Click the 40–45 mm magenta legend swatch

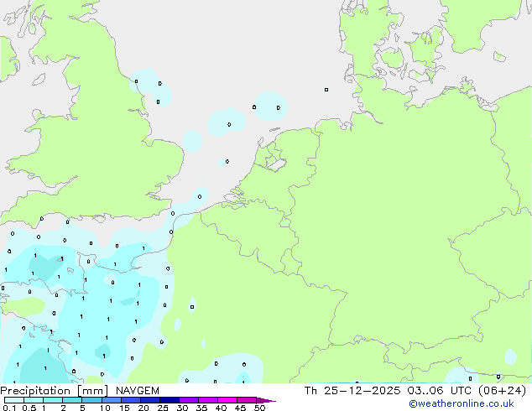227,400
